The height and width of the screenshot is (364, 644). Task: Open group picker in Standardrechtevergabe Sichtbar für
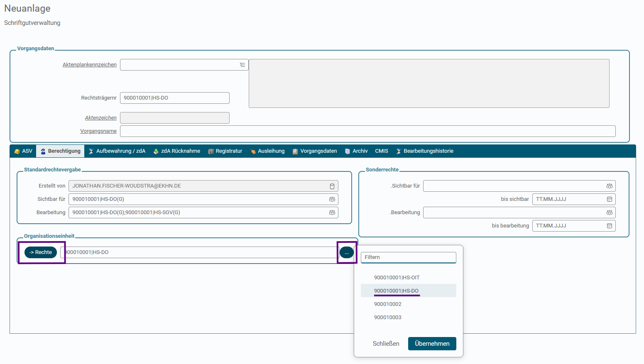click(x=332, y=199)
